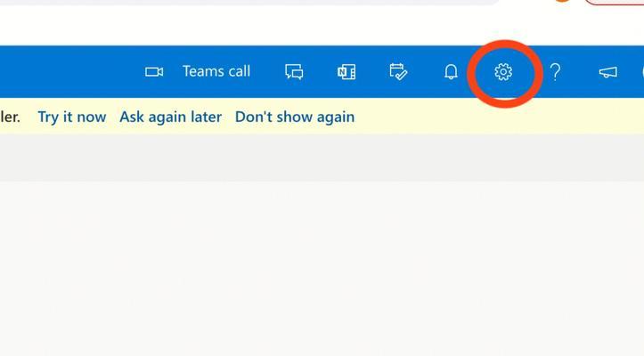Click the orange browser profile circle
This screenshot has width=644, height=356.
(x=563, y=1)
